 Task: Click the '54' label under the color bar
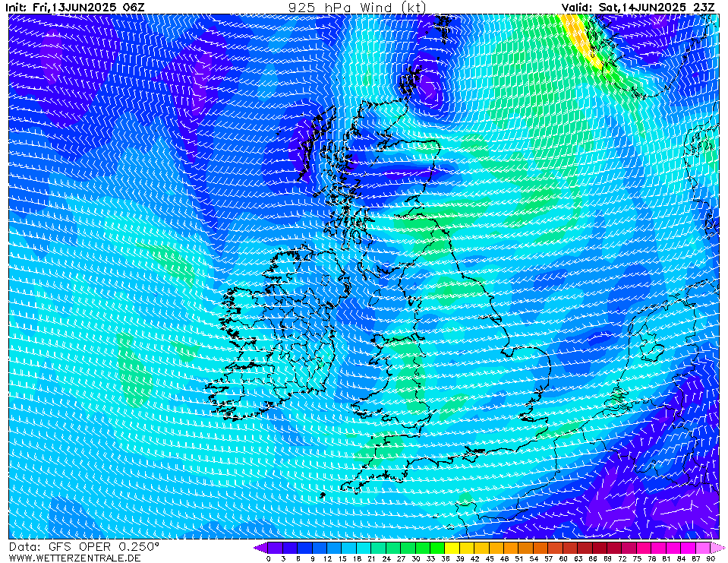click(534, 558)
